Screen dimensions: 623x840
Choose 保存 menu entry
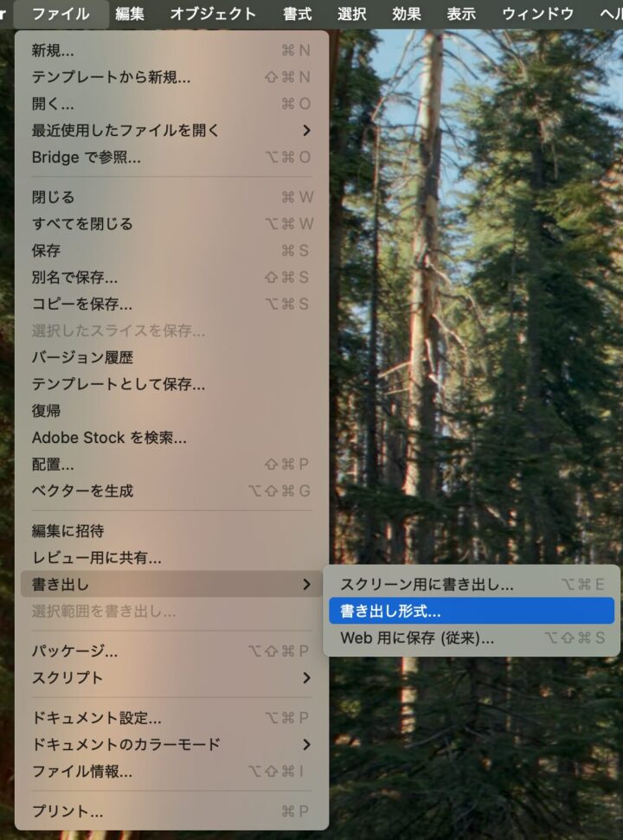pyautogui.click(x=171, y=250)
